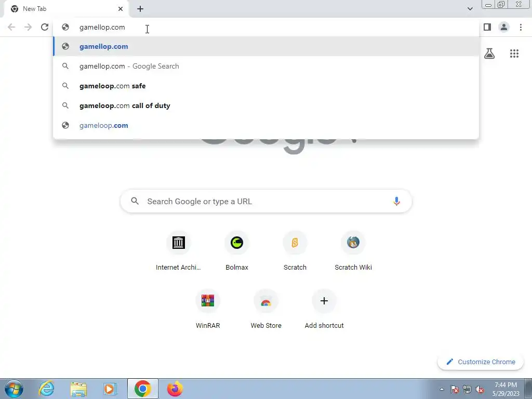This screenshot has height=399, width=532.
Task: Choose gameloop.com call of duty suggestion
Action: pos(266,105)
